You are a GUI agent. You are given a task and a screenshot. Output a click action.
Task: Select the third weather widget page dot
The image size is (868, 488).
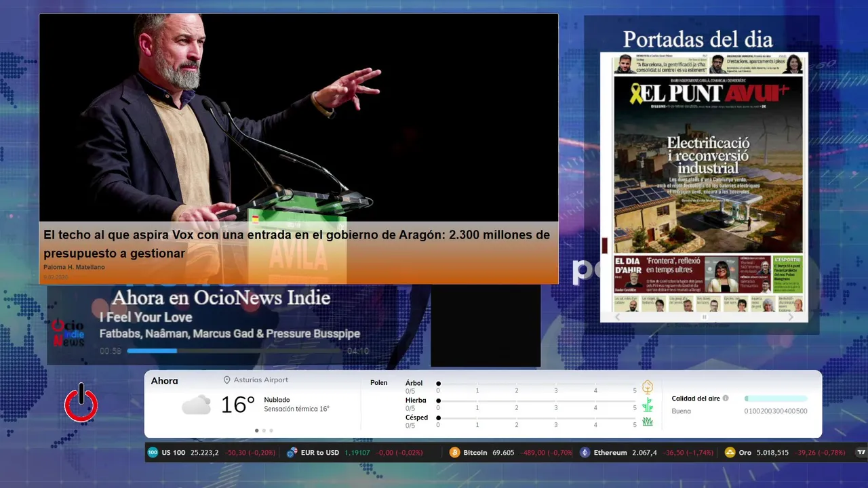point(271,430)
